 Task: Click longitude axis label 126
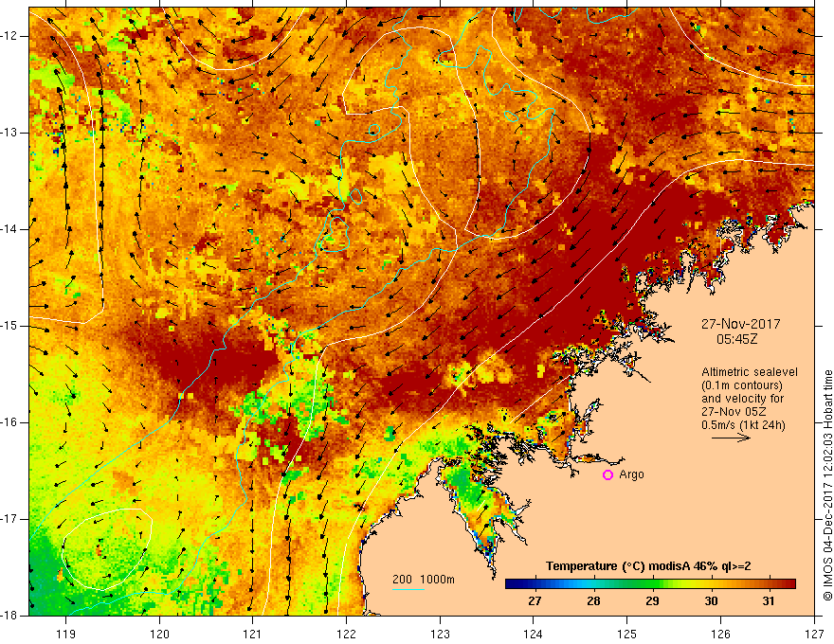click(720, 634)
